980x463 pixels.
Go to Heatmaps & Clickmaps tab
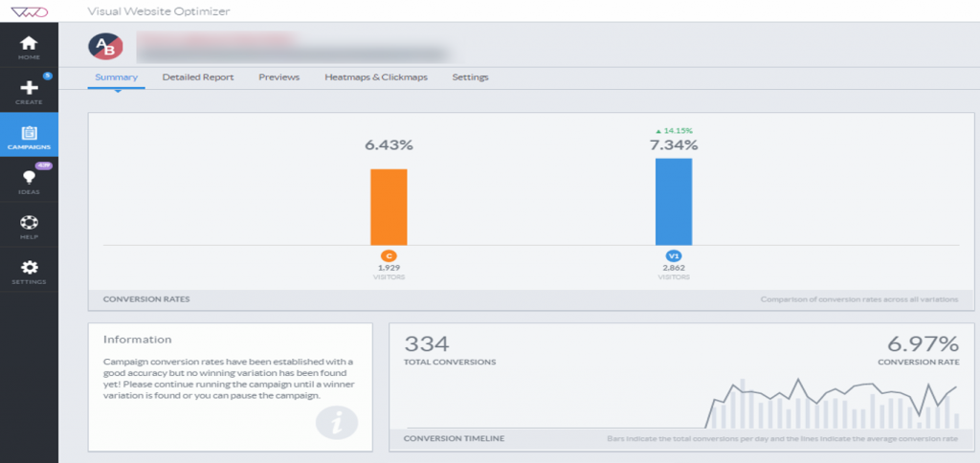point(376,77)
